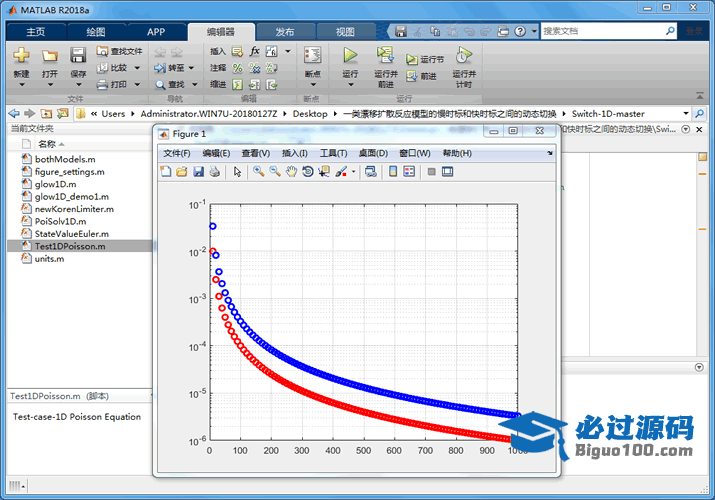Switch to the 绘图 ribbon tab
The height and width of the screenshot is (500, 715).
pos(96,31)
